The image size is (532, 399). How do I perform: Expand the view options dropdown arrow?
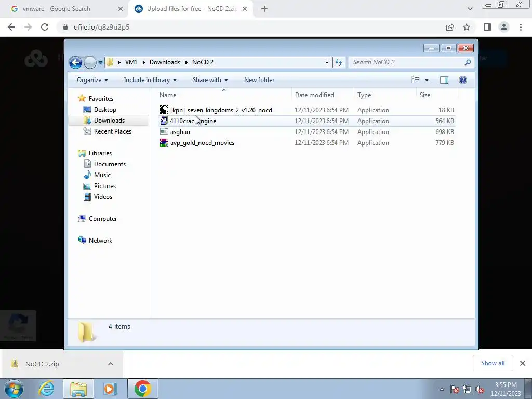427,80
